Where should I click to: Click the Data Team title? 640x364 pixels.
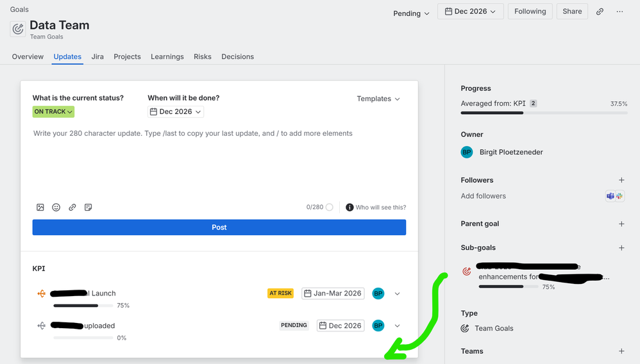pyautogui.click(x=60, y=25)
